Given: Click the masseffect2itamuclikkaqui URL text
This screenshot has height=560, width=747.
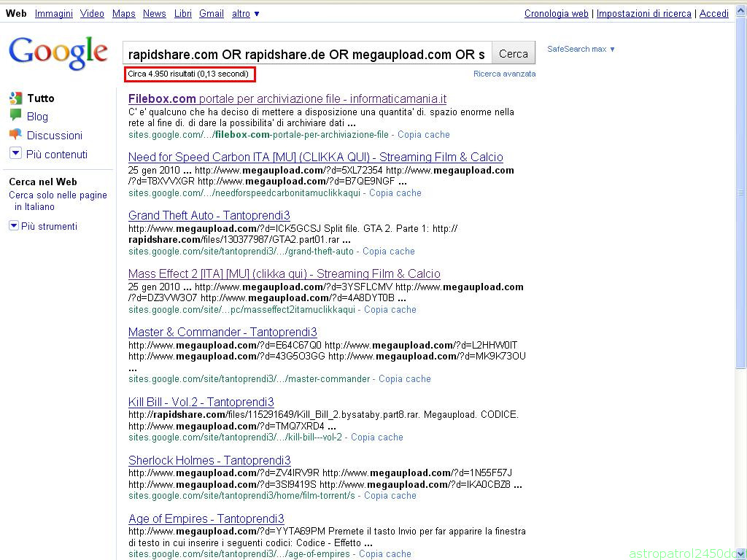Looking at the screenshot, I should click(x=242, y=309).
